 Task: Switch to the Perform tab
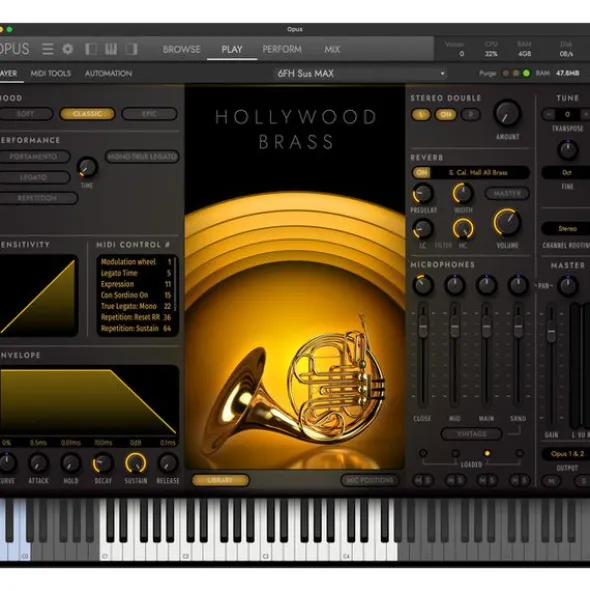point(282,49)
